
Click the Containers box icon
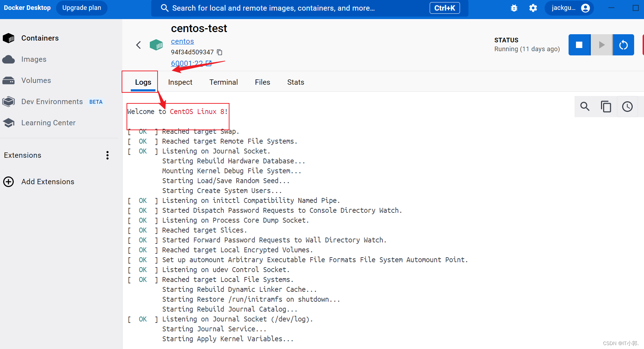coord(8,38)
